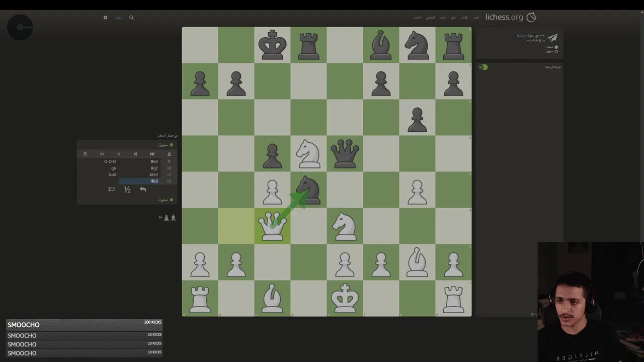
Task: Click the paper plane correspondence icon
Action: coord(552,38)
